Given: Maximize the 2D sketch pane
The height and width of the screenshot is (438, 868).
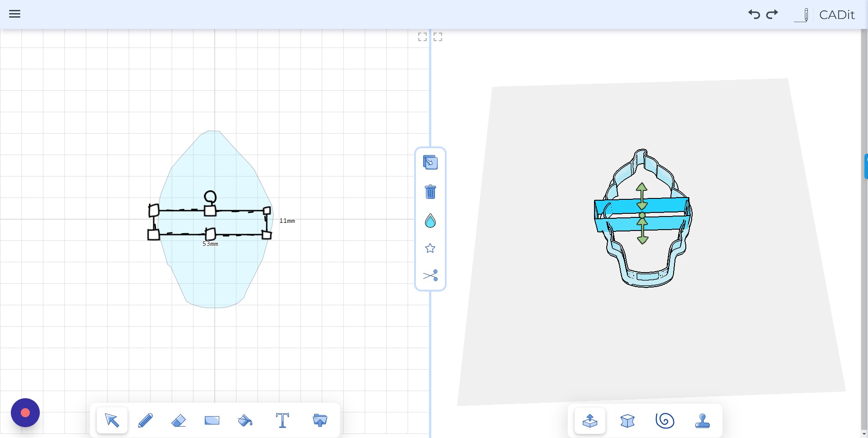Looking at the screenshot, I should click(422, 37).
